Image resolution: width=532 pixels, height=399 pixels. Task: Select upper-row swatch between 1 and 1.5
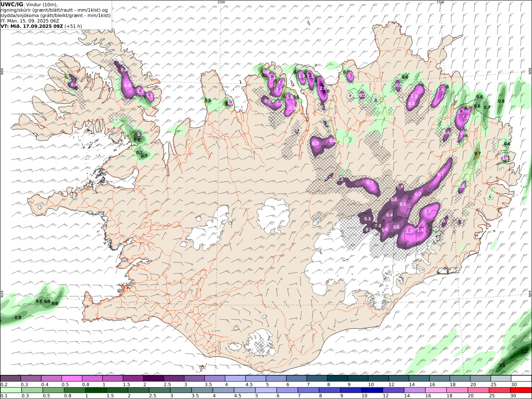pos(112,379)
